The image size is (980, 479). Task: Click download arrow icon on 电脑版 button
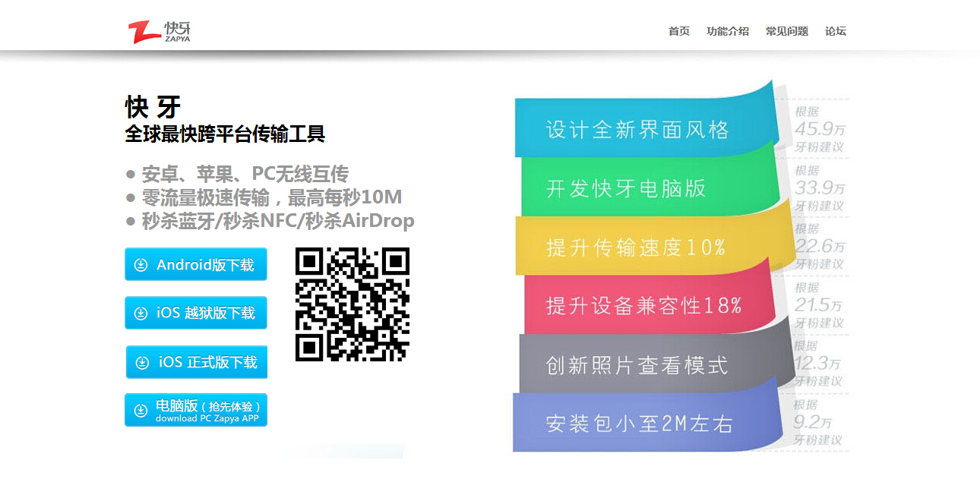[x=141, y=411]
